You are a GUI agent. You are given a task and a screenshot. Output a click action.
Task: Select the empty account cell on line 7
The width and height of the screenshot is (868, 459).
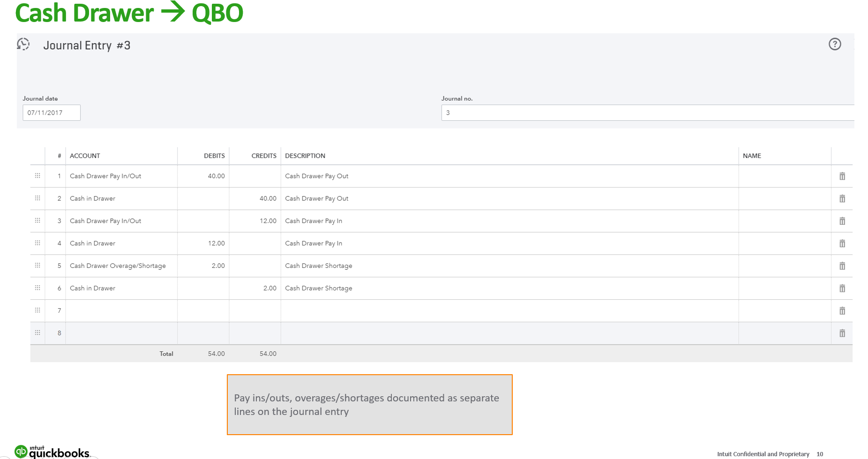click(x=121, y=311)
